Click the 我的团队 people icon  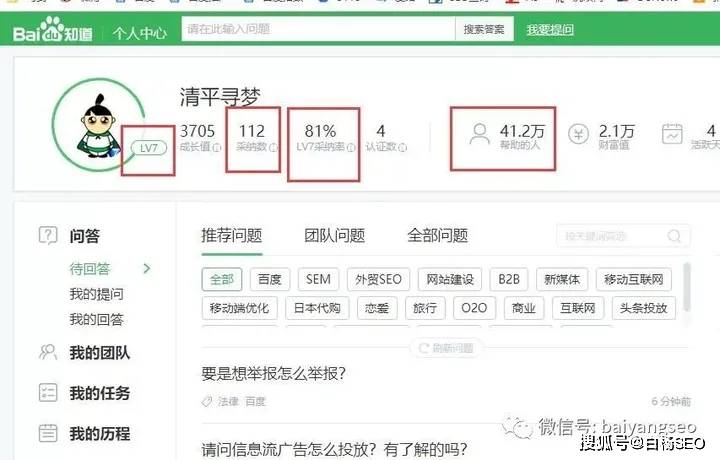click(48, 352)
